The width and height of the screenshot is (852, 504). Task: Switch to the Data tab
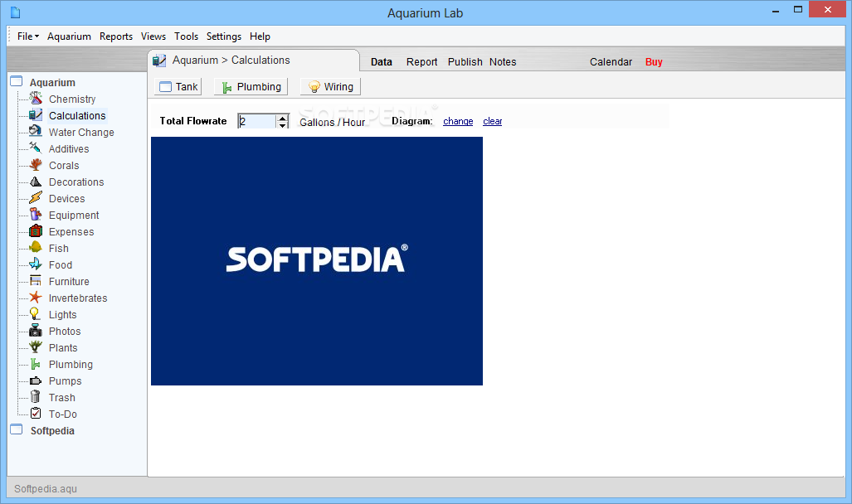pyautogui.click(x=382, y=62)
